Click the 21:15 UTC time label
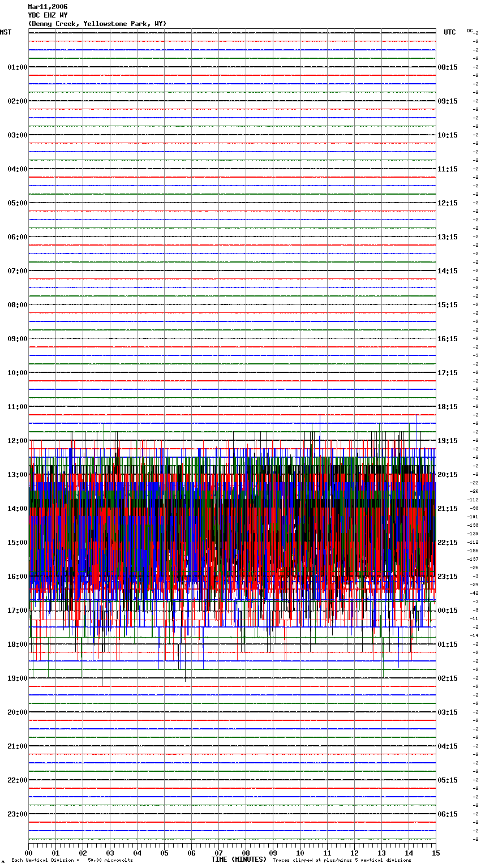 coord(448,509)
